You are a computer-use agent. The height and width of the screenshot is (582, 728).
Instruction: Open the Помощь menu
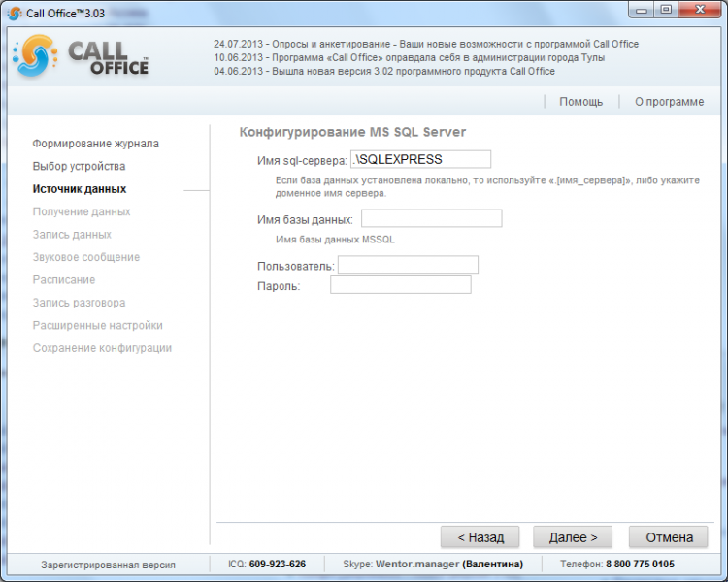coord(580,102)
